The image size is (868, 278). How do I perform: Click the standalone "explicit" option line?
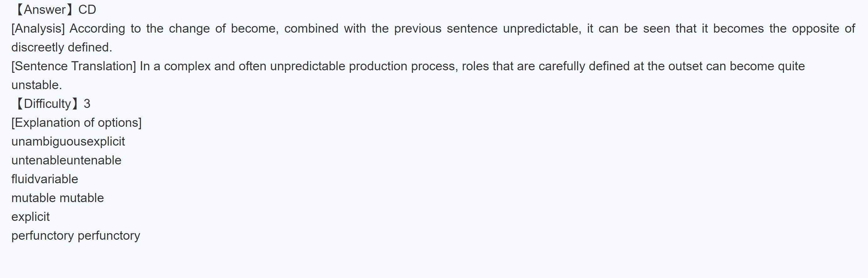[31, 217]
